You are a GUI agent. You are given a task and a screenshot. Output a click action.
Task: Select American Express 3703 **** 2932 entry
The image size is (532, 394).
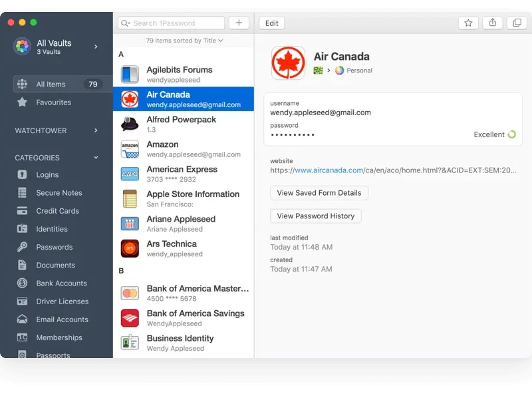pos(184,174)
